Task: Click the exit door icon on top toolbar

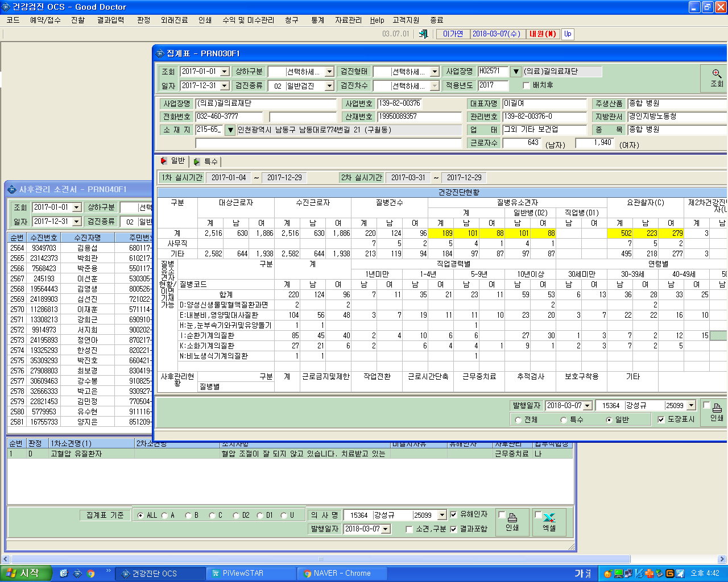Action: click(423, 34)
